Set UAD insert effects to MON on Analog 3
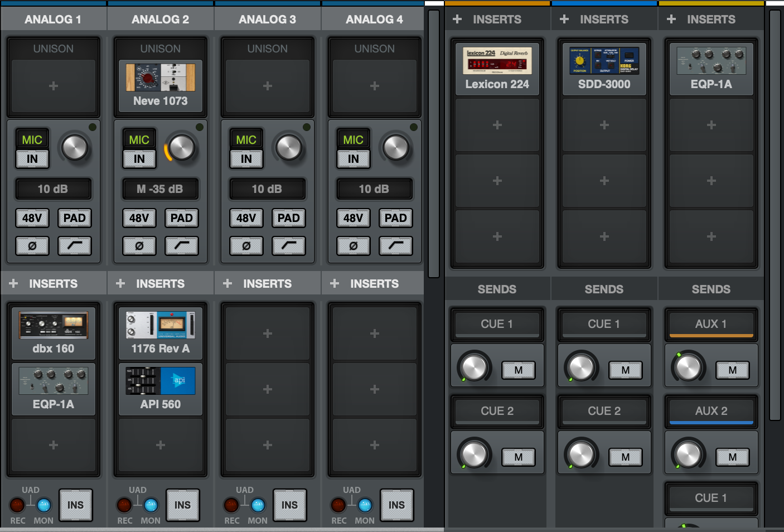The height and width of the screenshot is (532, 784). 258,505
